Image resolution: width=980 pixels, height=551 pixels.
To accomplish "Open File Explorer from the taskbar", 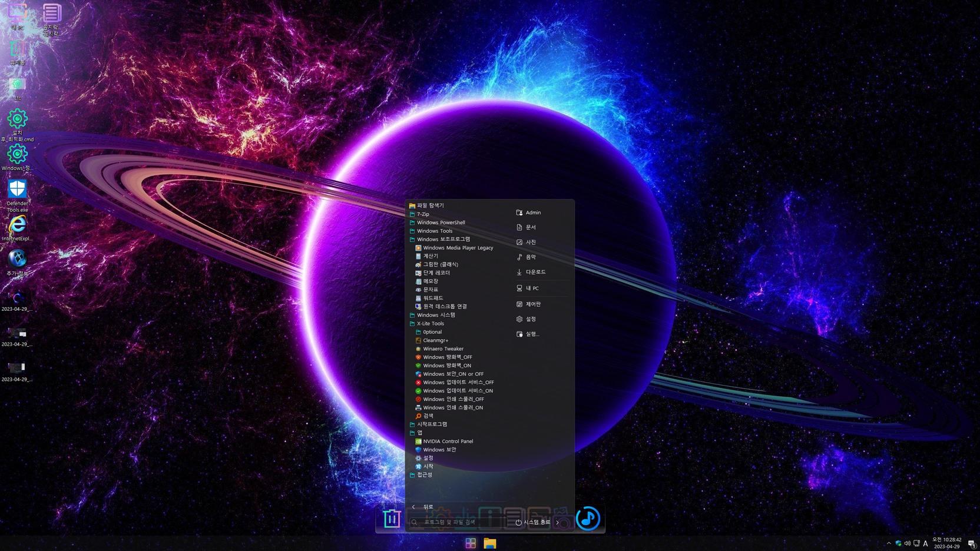I will tap(490, 543).
